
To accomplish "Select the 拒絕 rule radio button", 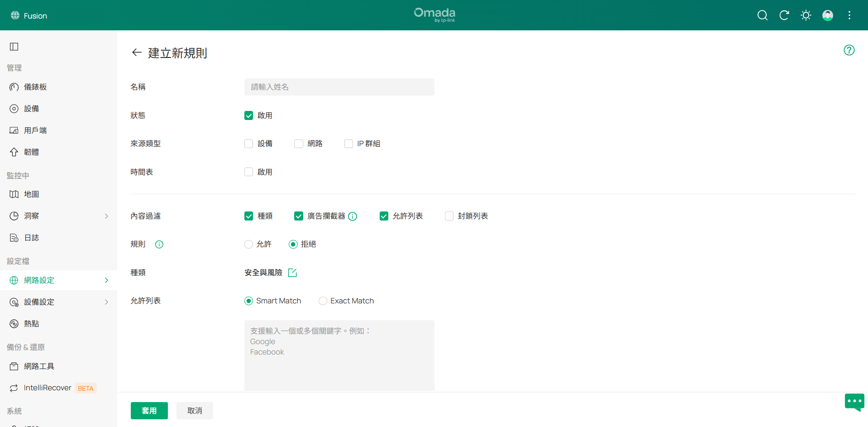I will click(x=293, y=245).
